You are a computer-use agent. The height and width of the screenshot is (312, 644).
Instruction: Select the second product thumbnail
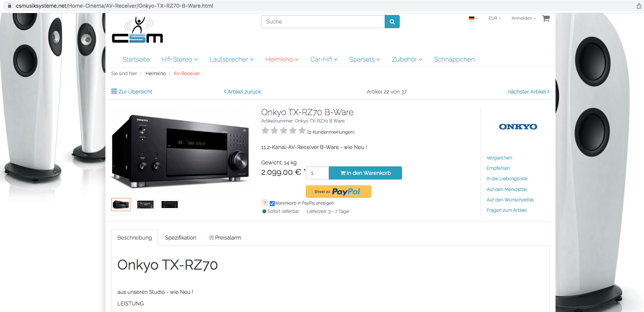(x=145, y=205)
